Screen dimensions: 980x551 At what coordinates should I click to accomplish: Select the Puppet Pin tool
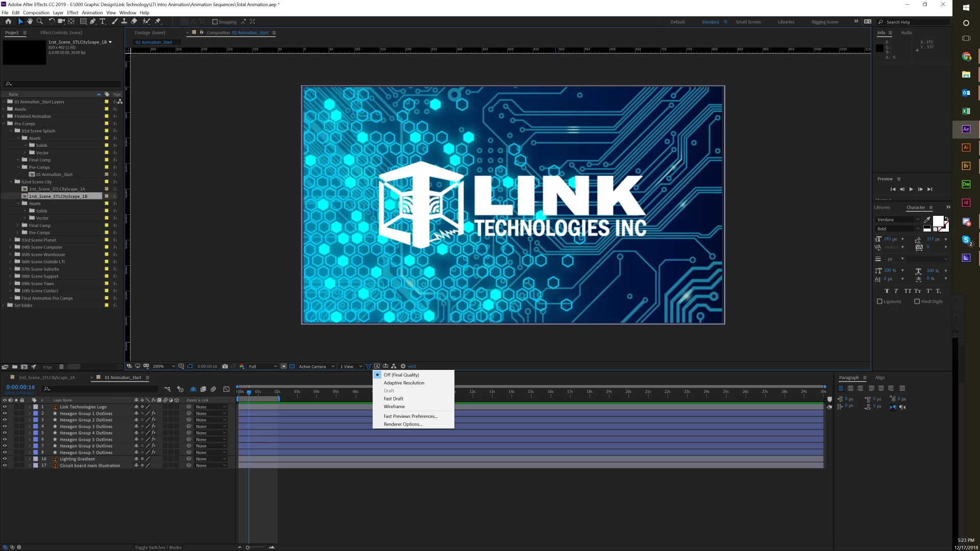pos(158,21)
